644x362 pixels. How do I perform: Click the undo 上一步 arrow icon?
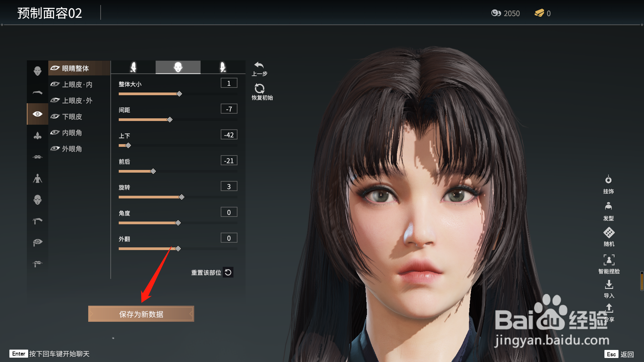coord(259,65)
